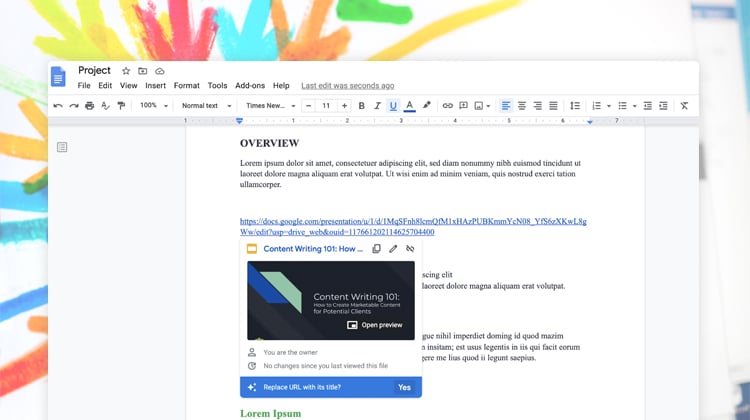Viewport: 750px width, 420px height.
Task: Open the Insert menu
Action: (x=155, y=86)
